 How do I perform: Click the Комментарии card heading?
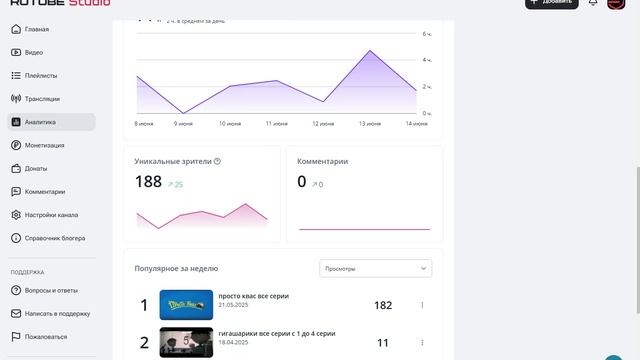pyautogui.click(x=322, y=161)
